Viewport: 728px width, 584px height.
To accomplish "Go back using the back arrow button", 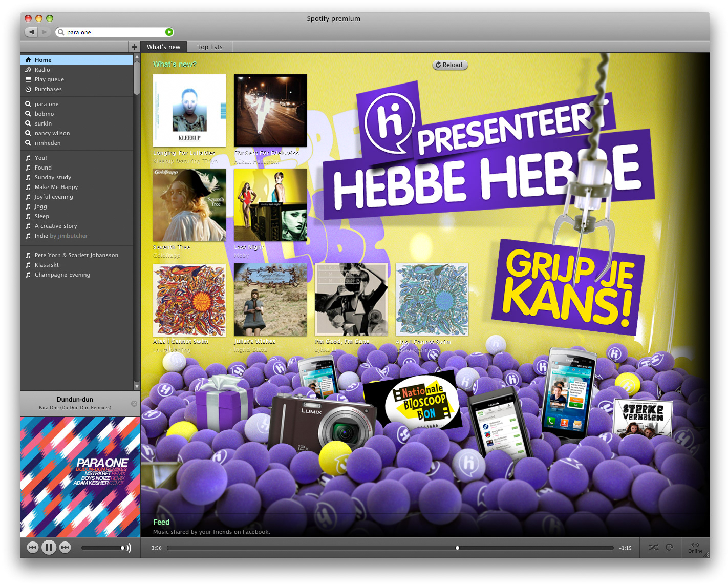I will pyautogui.click(x=31, y=32).
